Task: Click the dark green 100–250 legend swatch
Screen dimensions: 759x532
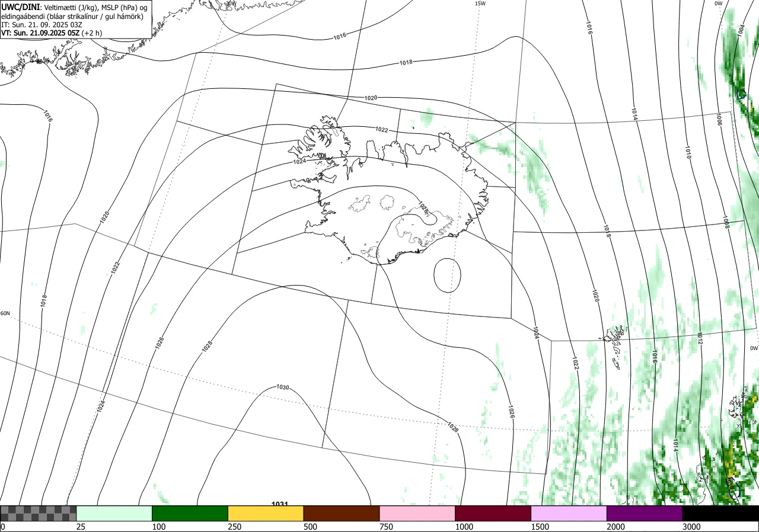Action: (190, 513)
